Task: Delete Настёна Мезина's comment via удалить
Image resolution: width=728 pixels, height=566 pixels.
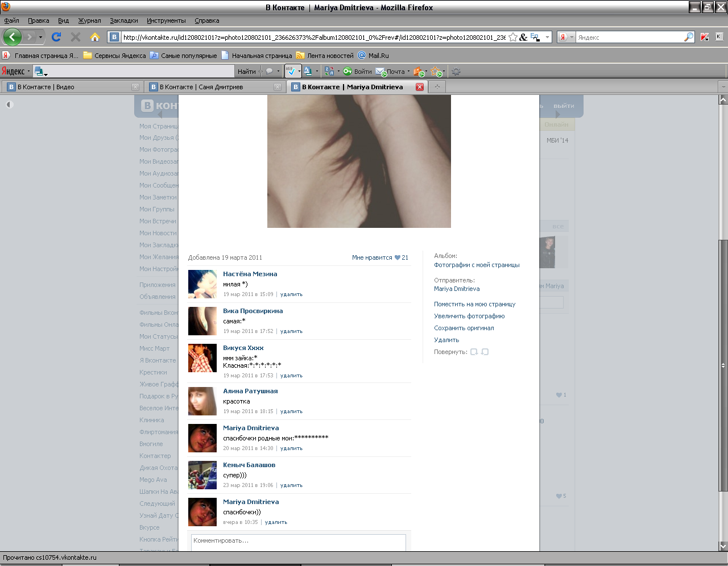Action: tap(291, 294)
